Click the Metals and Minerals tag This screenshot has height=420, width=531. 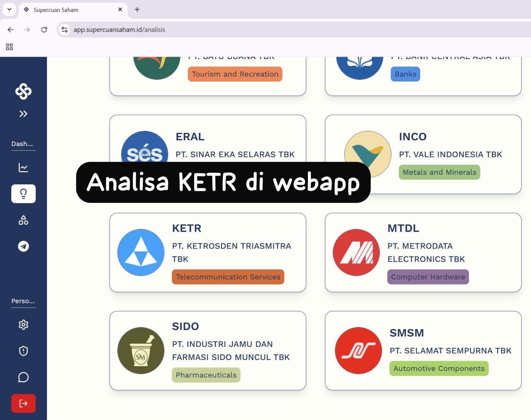point(439,172)
